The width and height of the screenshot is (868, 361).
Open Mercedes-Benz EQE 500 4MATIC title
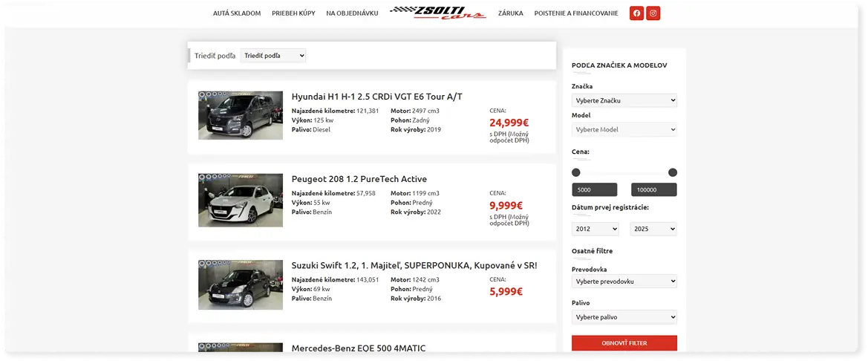tap(359, 348)
